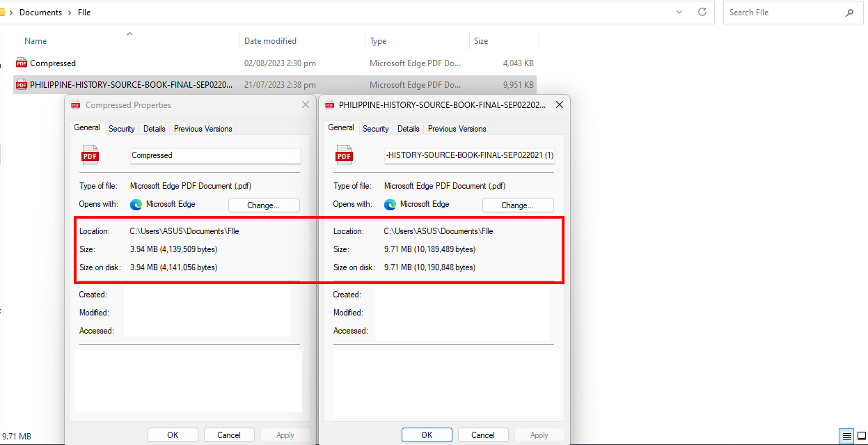This screenshot has width=868, height=445.
Task: Switch to details view icon
Action: tap(846, 437)
